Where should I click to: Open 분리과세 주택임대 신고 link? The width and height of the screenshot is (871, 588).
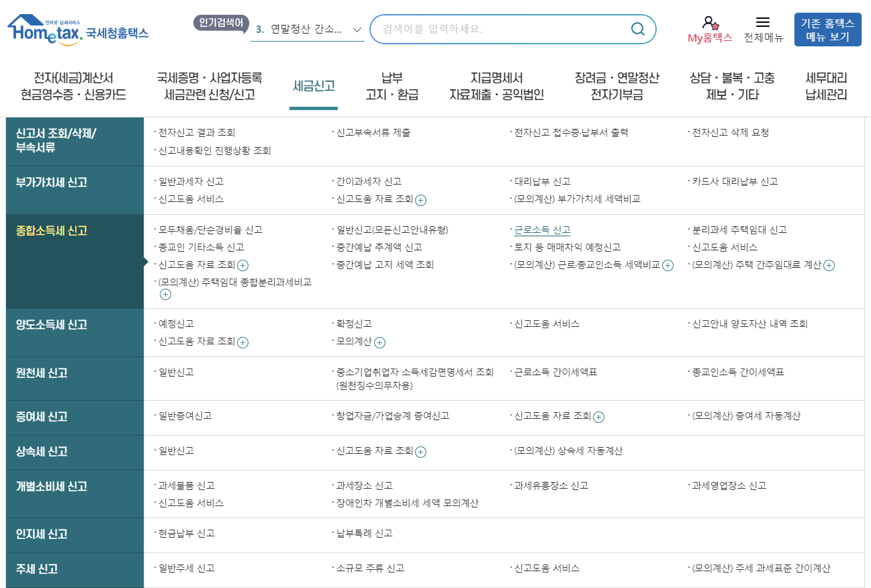click(739, 230)
